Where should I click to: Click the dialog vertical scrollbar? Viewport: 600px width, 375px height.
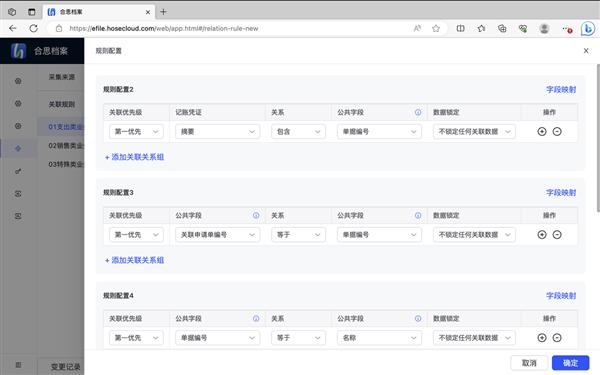pos(598,138)
